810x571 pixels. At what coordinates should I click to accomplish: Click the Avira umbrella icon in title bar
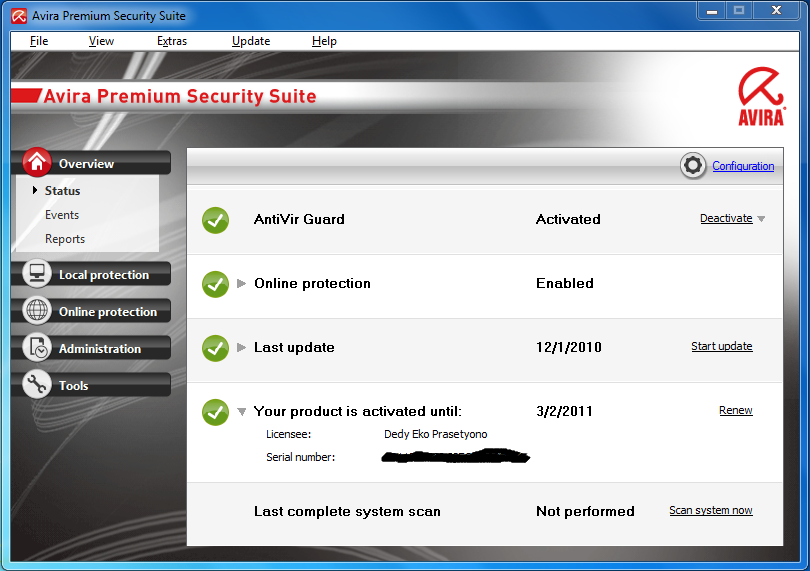point(19,16)
